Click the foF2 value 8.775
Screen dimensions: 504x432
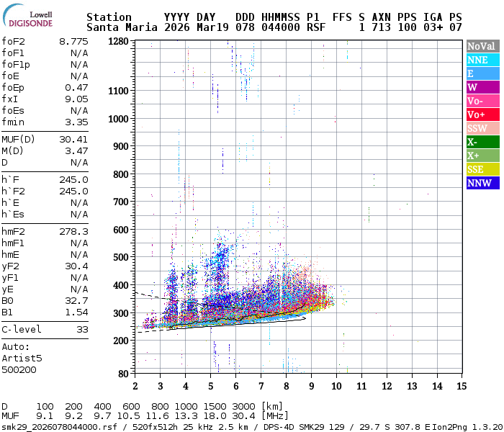pos(73,42)
